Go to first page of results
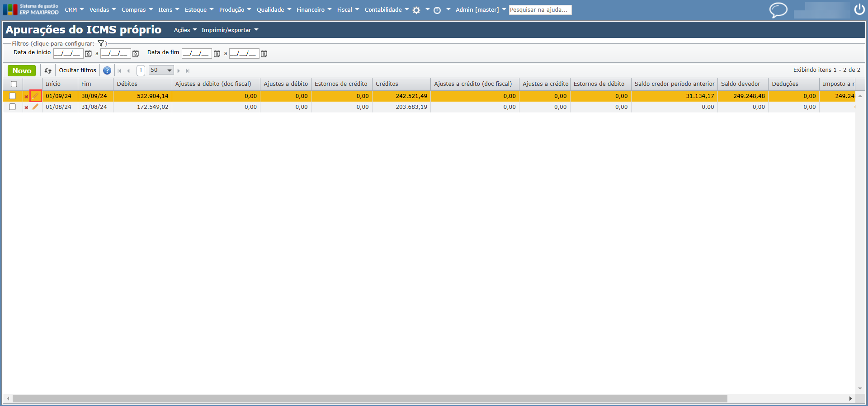The height and width of the screenshot is (406, 868). 119,71
